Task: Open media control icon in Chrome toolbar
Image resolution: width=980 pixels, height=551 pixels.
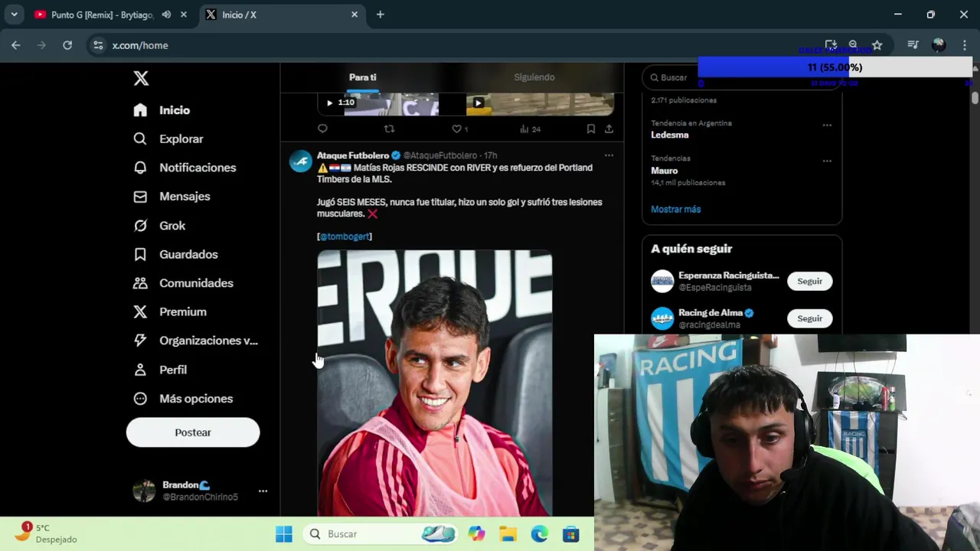Action: [x=913, y=45]
